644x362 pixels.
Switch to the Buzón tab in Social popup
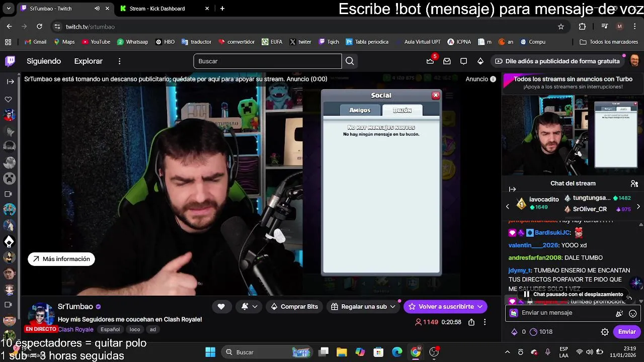402,110
